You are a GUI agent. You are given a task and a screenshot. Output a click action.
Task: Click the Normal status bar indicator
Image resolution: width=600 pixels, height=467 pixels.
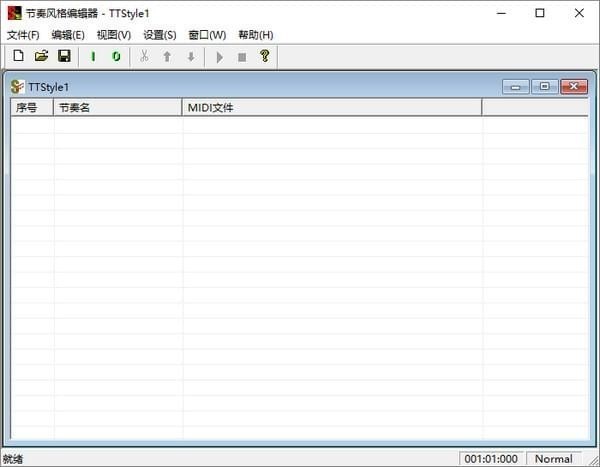tap(554, 459)
